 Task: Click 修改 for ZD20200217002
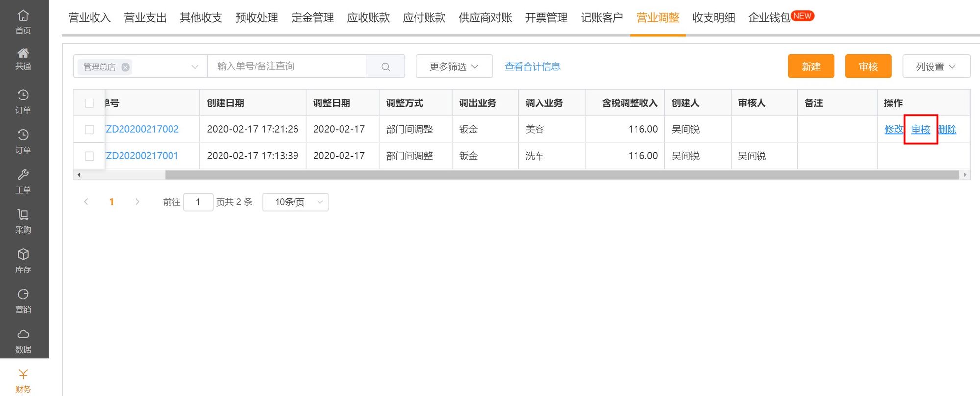pyautogui.click(x=894, y=129)
